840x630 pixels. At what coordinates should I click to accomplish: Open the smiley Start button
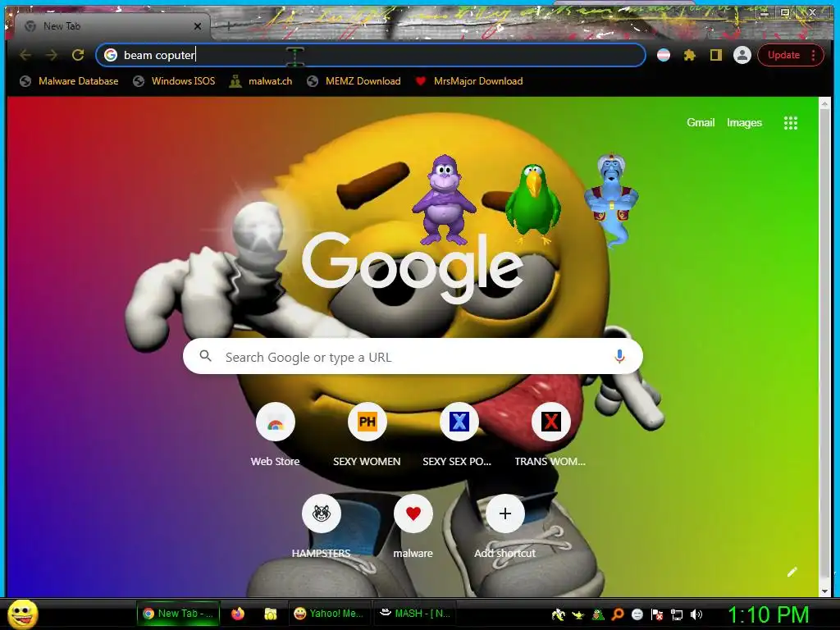point(22,614)
